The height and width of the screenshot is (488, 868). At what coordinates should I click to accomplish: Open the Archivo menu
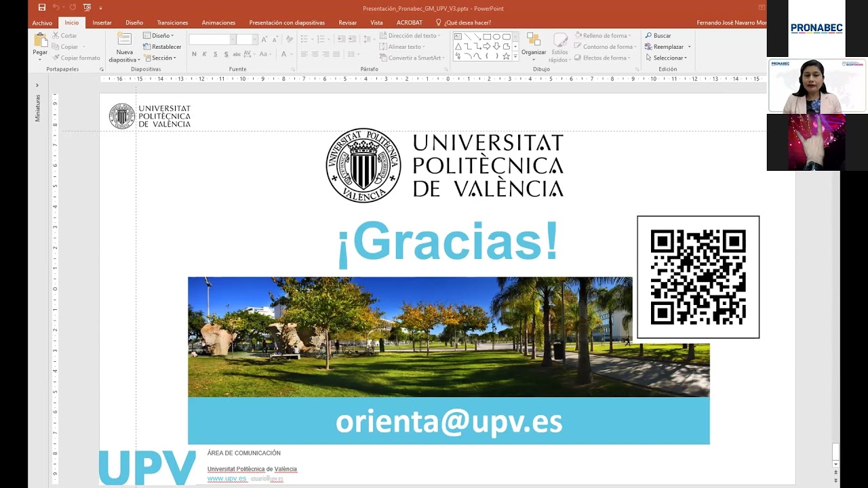(x=42, y=22)
